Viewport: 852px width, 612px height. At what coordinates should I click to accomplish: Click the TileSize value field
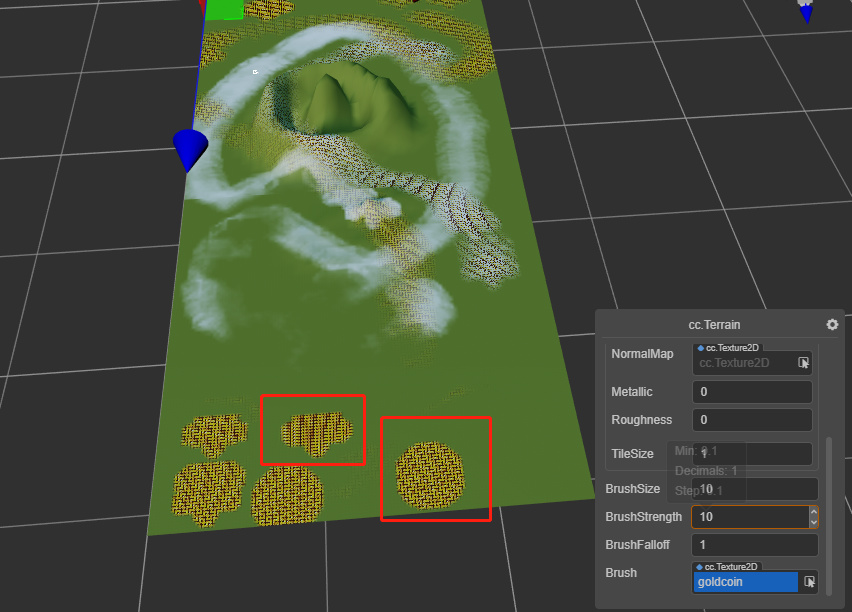pyautogui.click(x=752, y=454)
